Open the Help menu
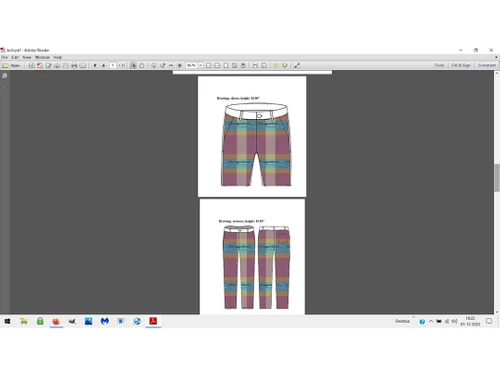 click(58, 57)
